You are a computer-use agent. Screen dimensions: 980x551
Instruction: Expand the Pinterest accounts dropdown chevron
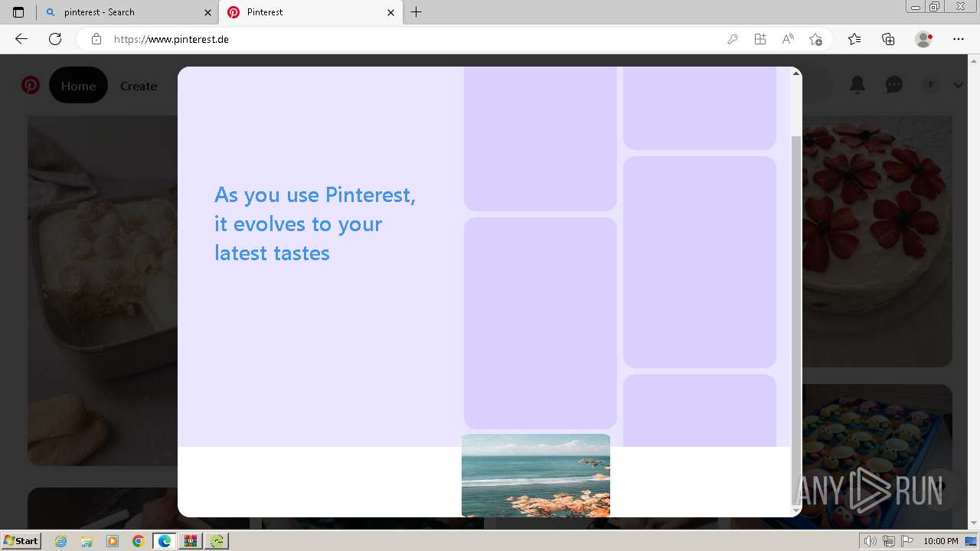click(958, 85)
